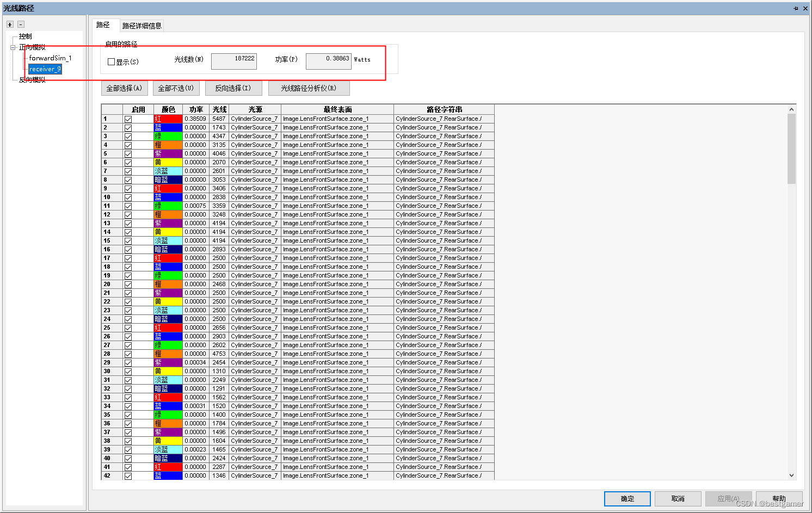Image resolution: width=812 pixels, height=513 pixels.
Task: Disable the 启用 checkbox on row 1
Action: [128, 118]
